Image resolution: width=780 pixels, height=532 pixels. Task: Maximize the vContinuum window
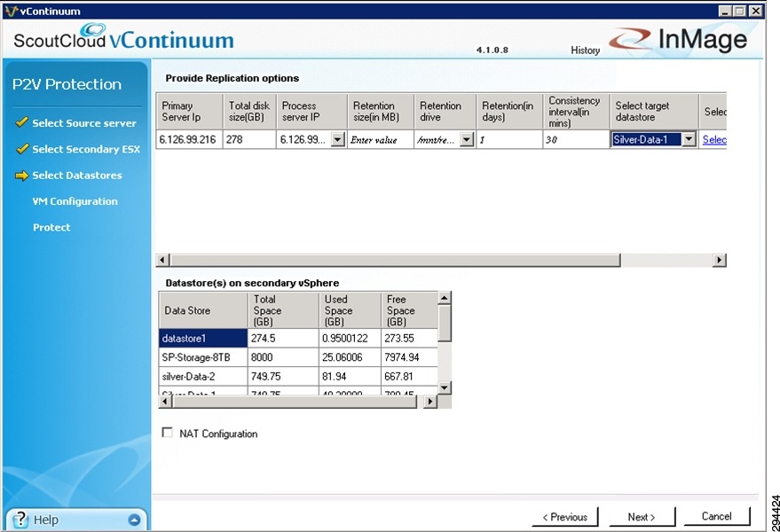tap(740, 11)
